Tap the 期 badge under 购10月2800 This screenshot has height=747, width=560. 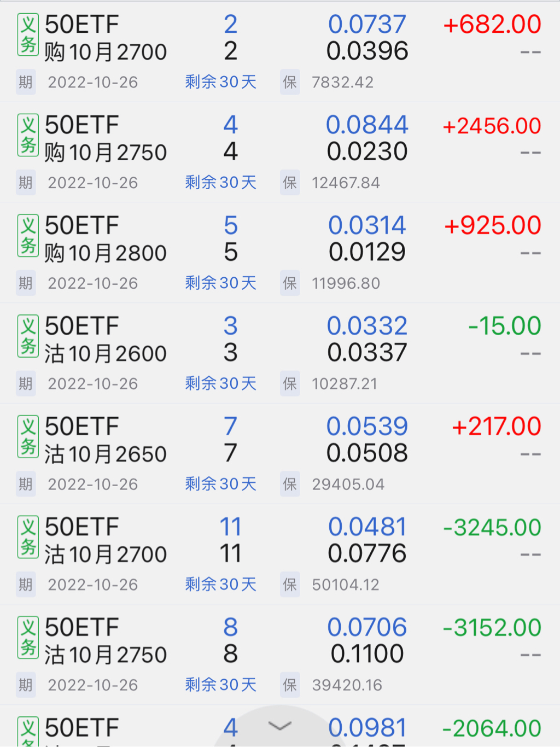(x=26, y=283)
